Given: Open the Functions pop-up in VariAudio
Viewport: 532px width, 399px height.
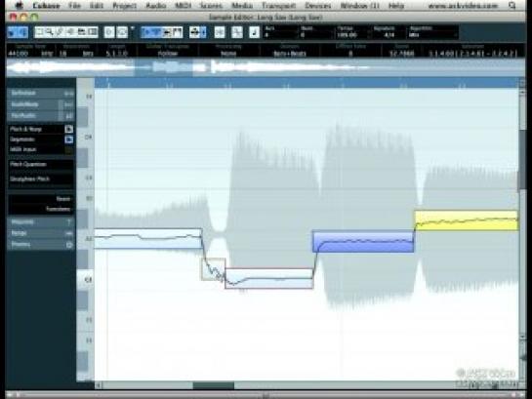Looking at the screenshot, I should (58, 209).
